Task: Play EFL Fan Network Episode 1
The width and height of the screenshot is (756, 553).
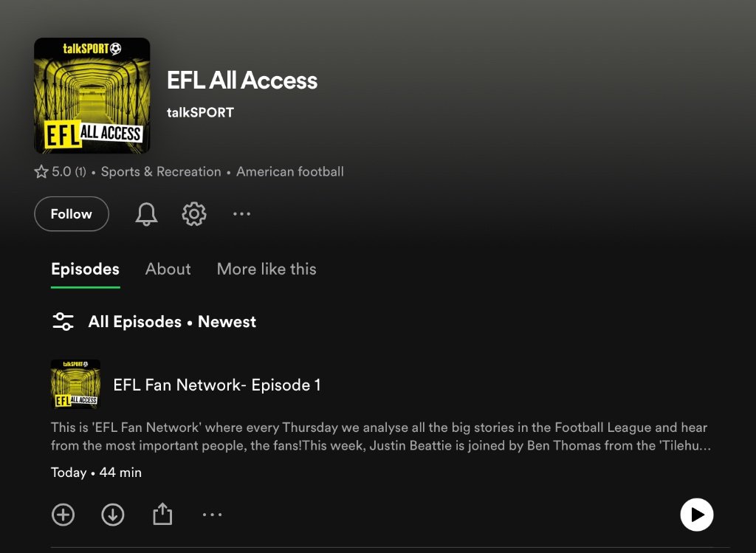Action: pos(697,515)
